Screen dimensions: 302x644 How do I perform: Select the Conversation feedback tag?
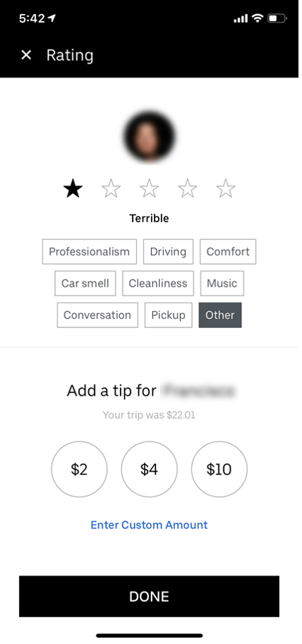pos(98,315)
